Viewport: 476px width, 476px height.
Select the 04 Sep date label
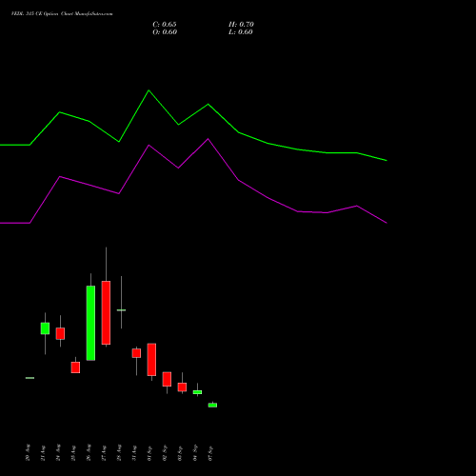pyautogui.click(x=195, y=452)
